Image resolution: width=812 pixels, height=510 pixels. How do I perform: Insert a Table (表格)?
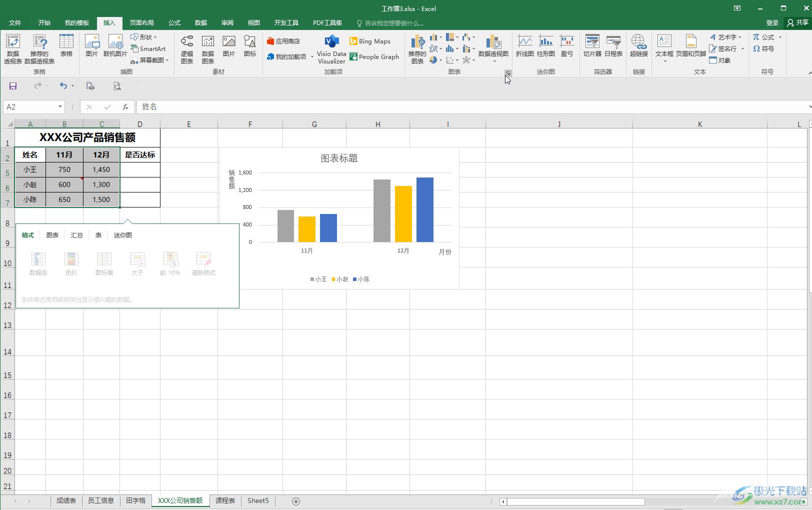[66, 46]
